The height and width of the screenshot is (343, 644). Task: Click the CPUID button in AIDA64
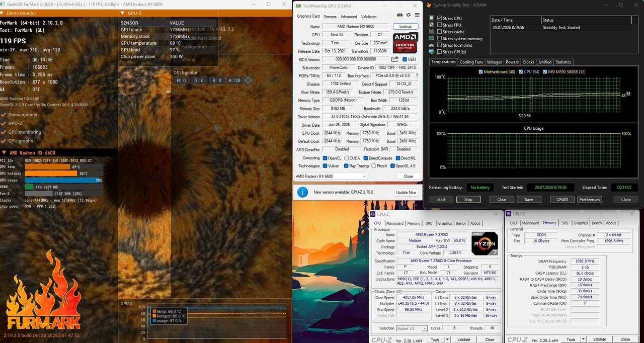pos(562,200)
